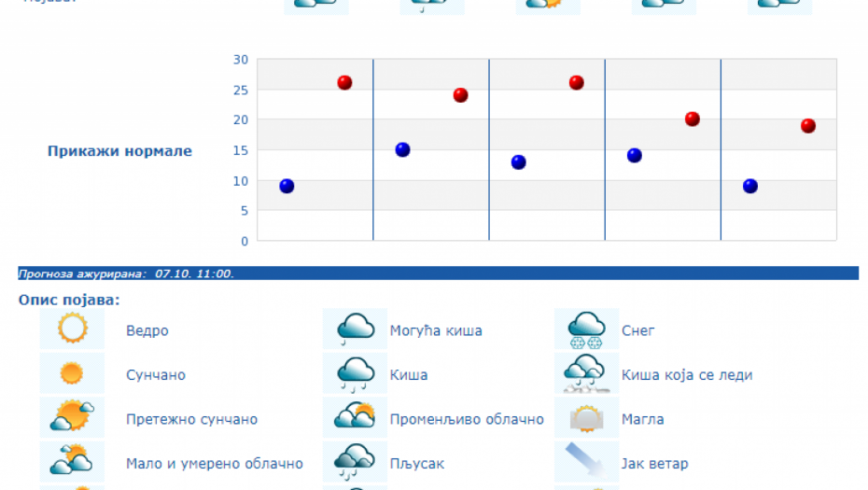Click the Снег snow icon
This screenshot has width=868, height=490.
click(x=586, y=329)
